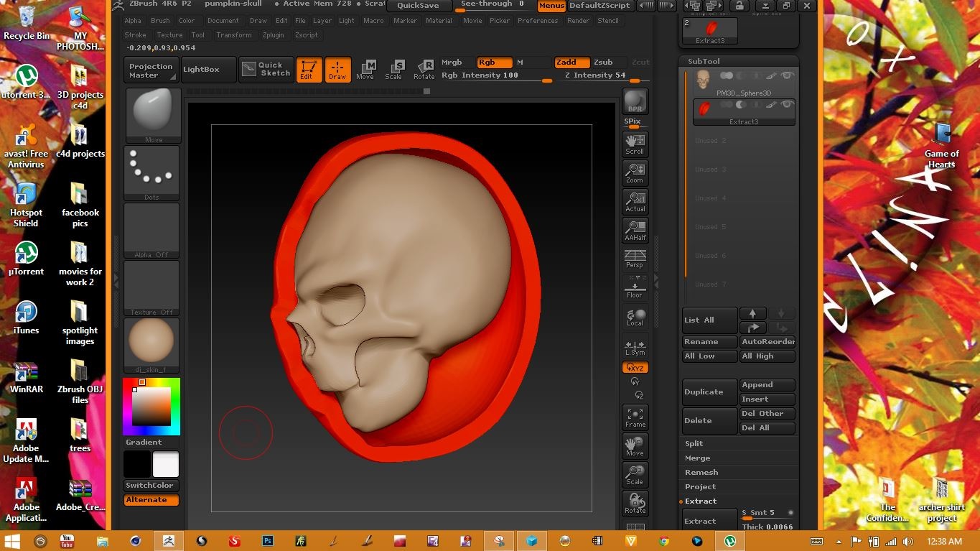Select the Rotate tool beside Scale
Viewport: 980px width, 551px height.
click(x=424, y=69)
